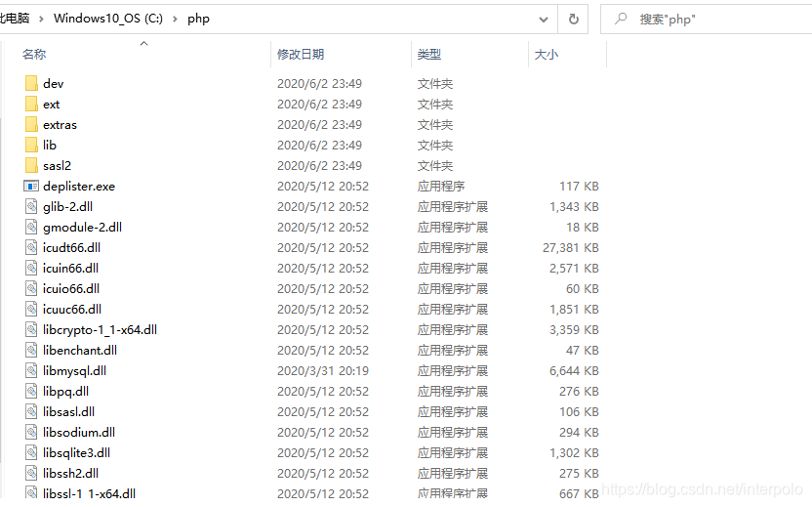Click the glib-2.dll file icon

click(31, 207)
